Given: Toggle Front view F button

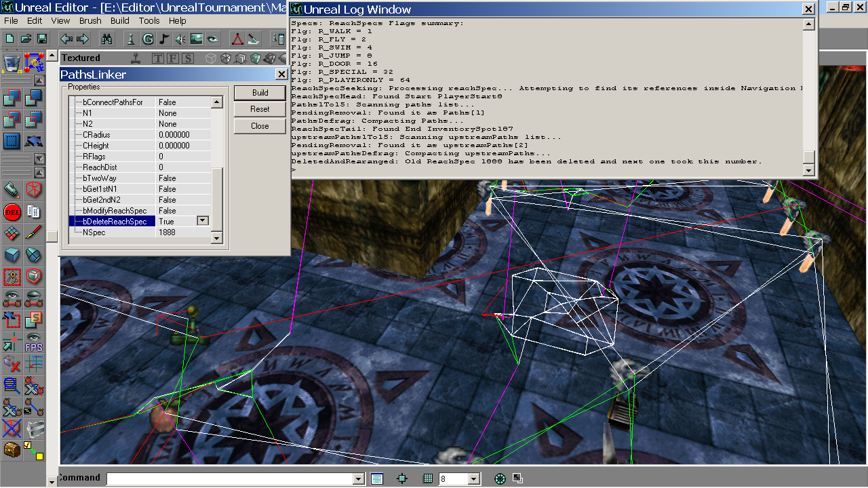Looking at the screenshot, I should 173,58.
